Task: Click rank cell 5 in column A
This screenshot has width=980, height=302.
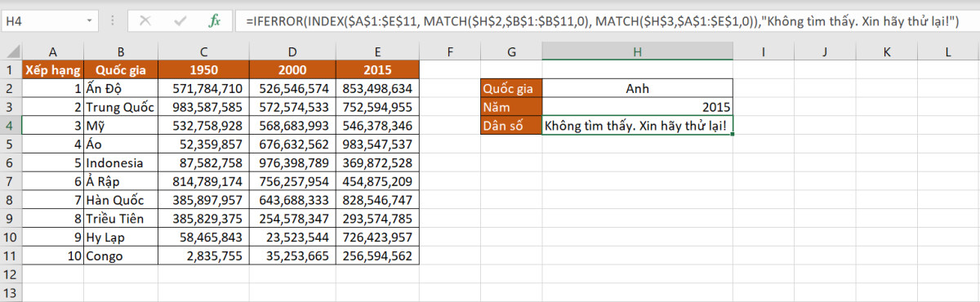Action: [53, 163]
